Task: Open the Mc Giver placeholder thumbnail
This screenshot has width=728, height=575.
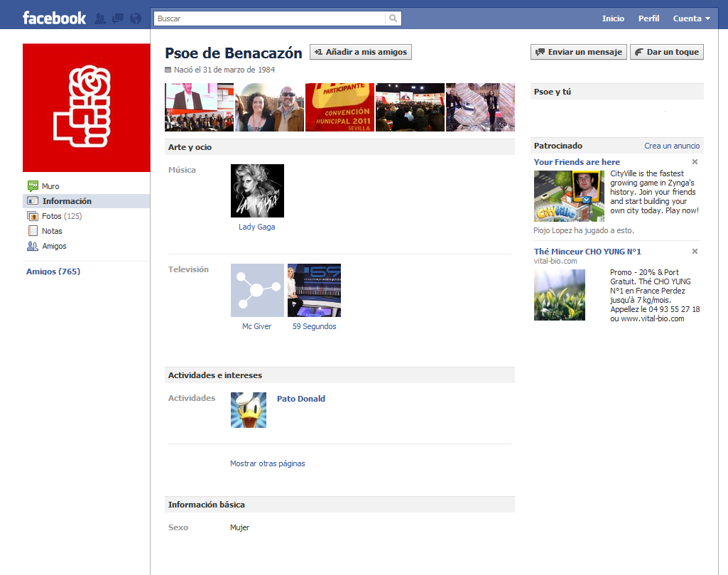Action: point(257,290)
